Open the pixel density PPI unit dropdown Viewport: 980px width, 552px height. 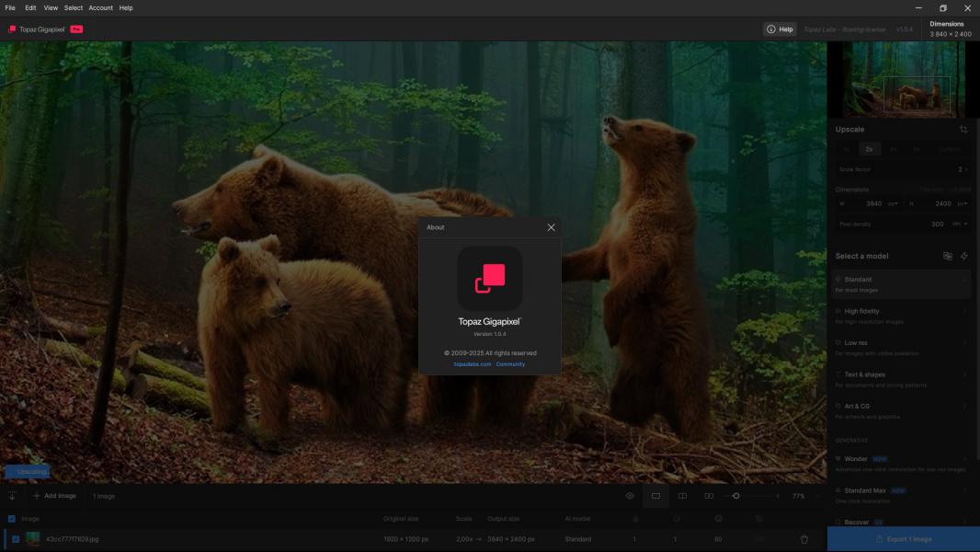click(960, 224)
